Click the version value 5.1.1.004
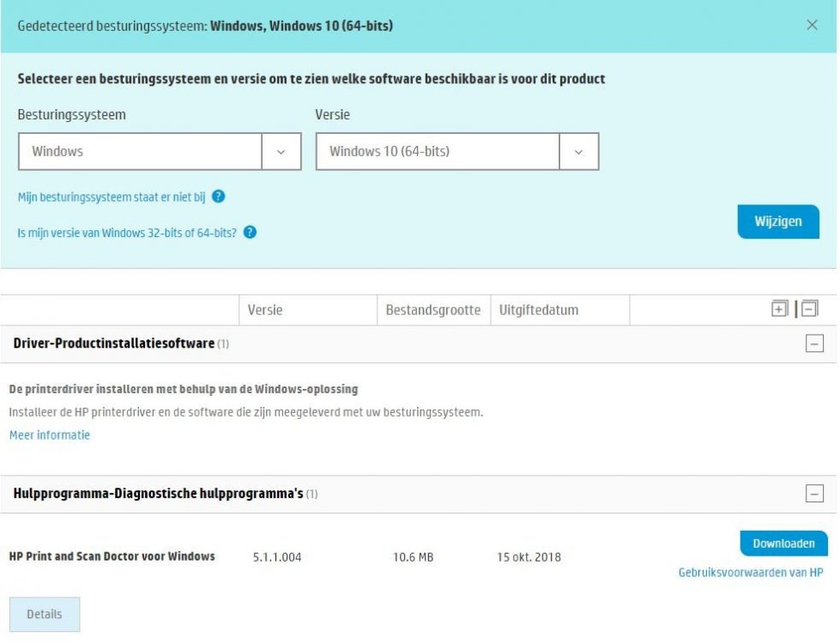This screenshot has height=644, width=840. (x=277, y=557)
